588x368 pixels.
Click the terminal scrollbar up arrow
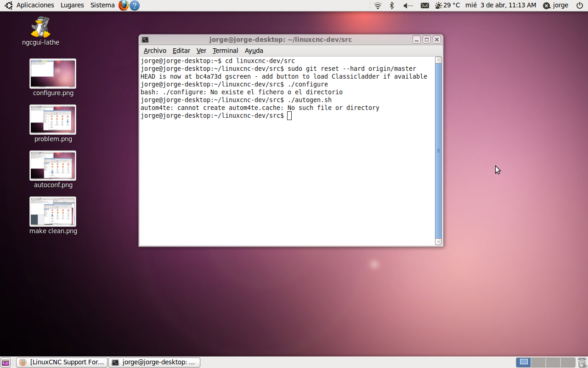tap(438, 60)
